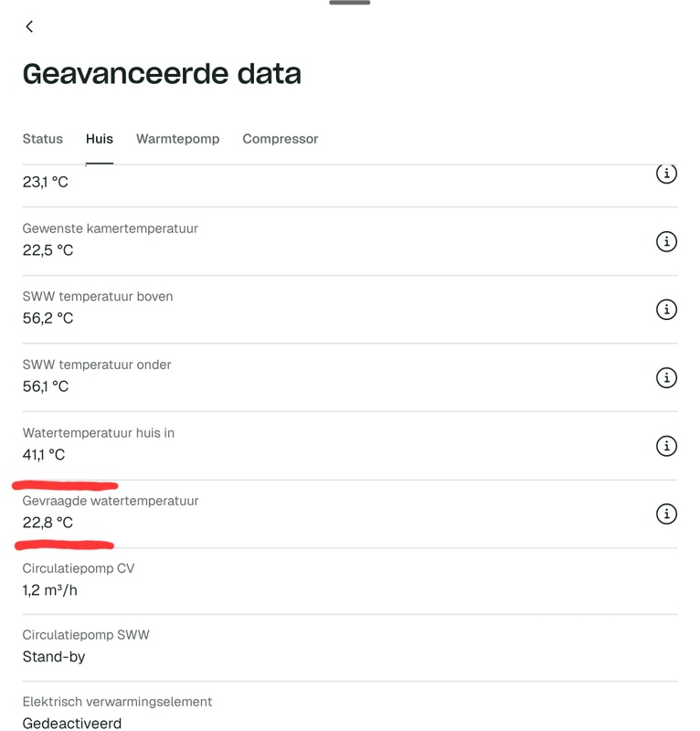Viewport: 700px width, 731px height.
Task: Open the Status tab
Action: click(x=41, y=139)
